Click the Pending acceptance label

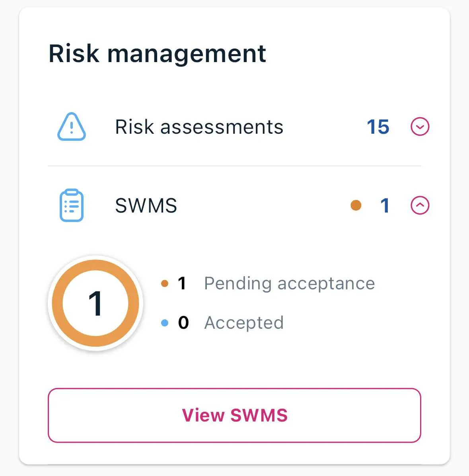pos(289,284)
